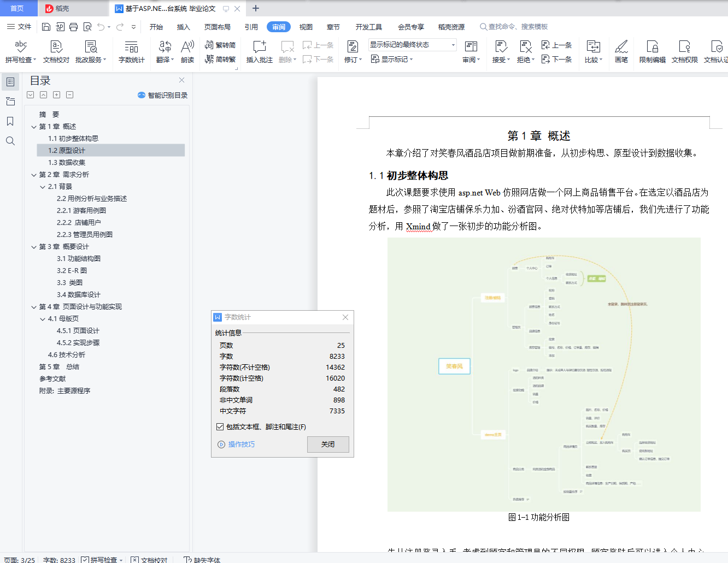Toggle 文档校对 in the status bar
Image resolution: width=728 pixels, height=563 pixels.
click(149, 560)
